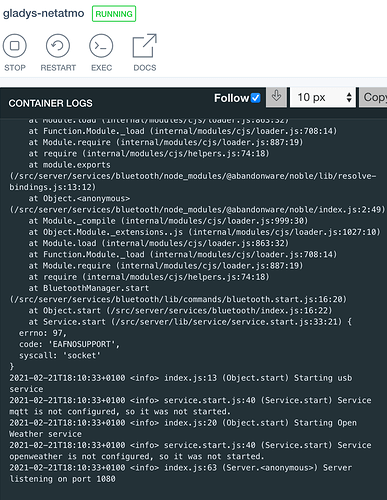The width and height of the screenshot is (387, 500).
Task: Click the down-arrow jump-to-bottom logs button
Action: (x=276, y=97)
